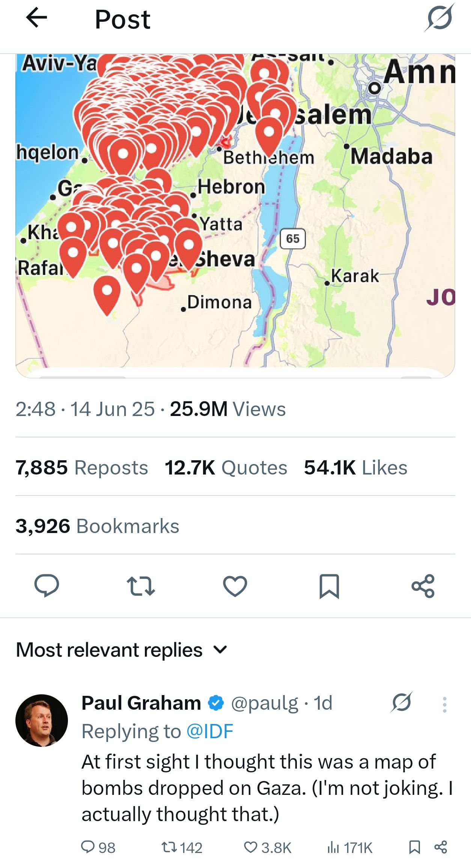Image resolution: width=471 pixels, height=868 pixels.
Task: Open Grok icon in Post header
Action: click(x=439, y=18)
